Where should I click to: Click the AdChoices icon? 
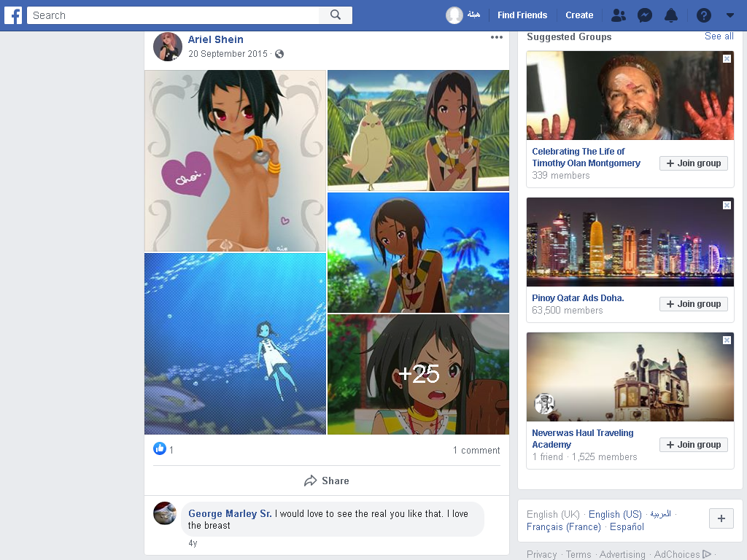coord(707,554)
